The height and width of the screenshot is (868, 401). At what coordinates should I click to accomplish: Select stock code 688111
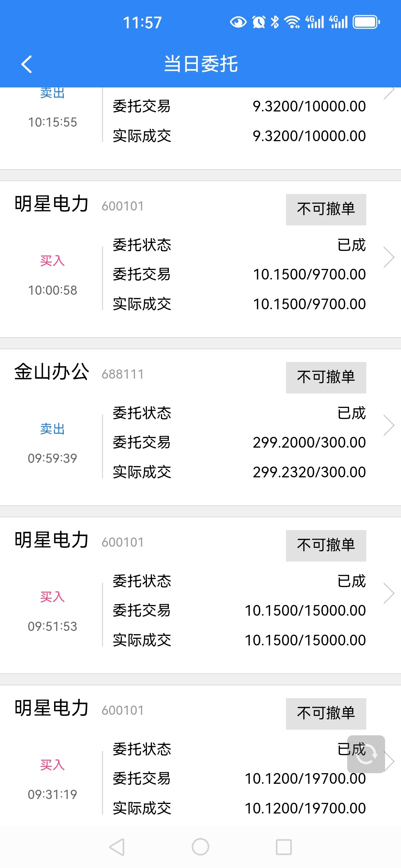point(122,374)
